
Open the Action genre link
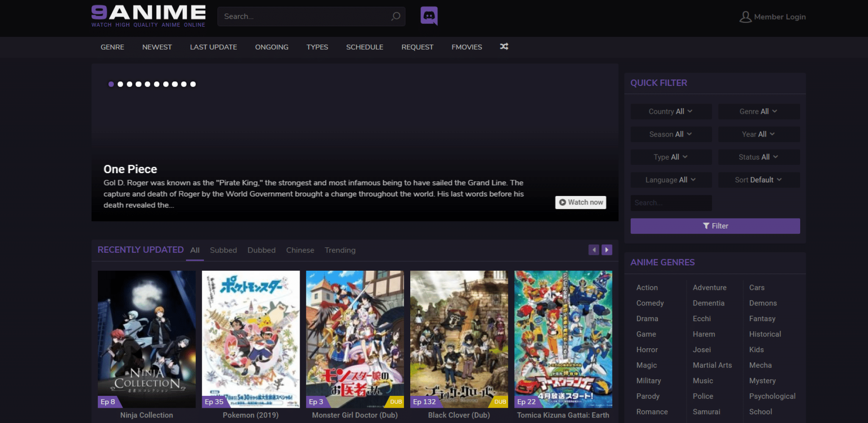(x=647, y=288)
